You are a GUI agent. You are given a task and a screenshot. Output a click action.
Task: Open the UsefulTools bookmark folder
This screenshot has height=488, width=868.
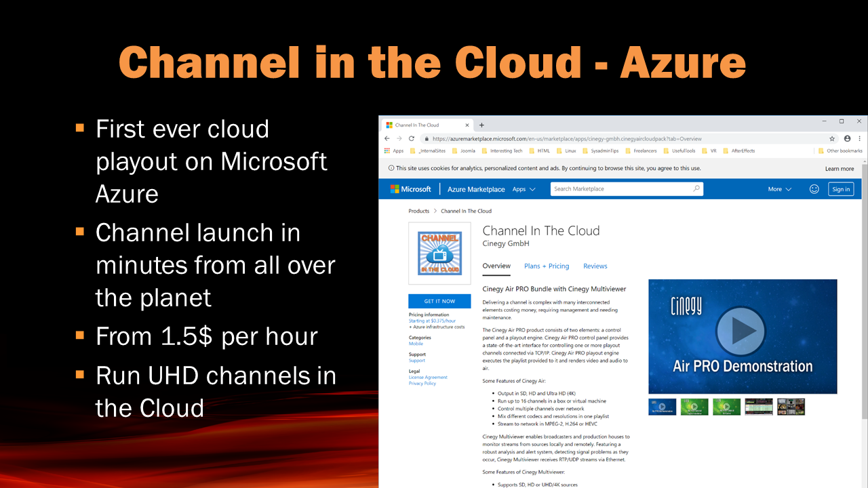click(x=680, y=151)
